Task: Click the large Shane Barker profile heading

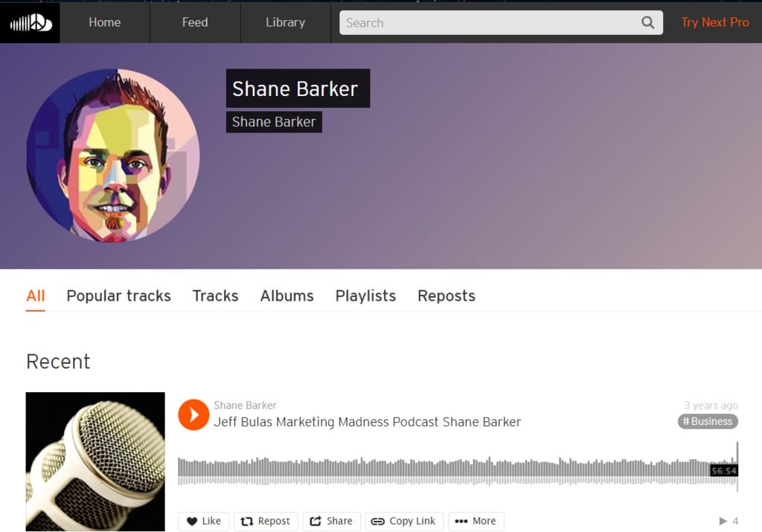Action: point(298,89)
